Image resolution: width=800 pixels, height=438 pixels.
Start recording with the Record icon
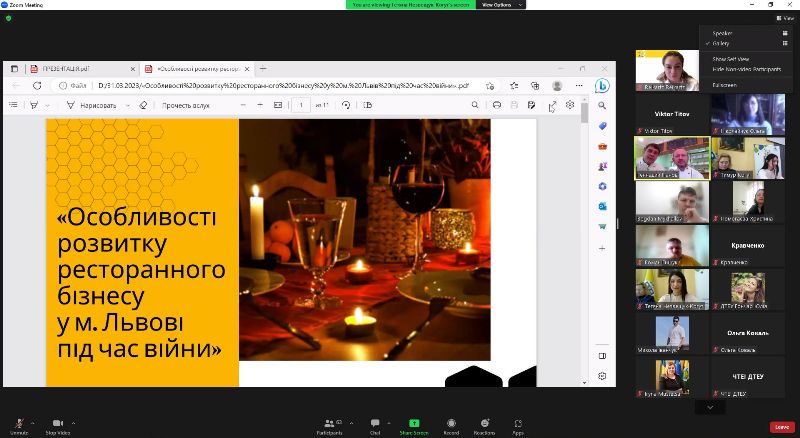[451, 423]
